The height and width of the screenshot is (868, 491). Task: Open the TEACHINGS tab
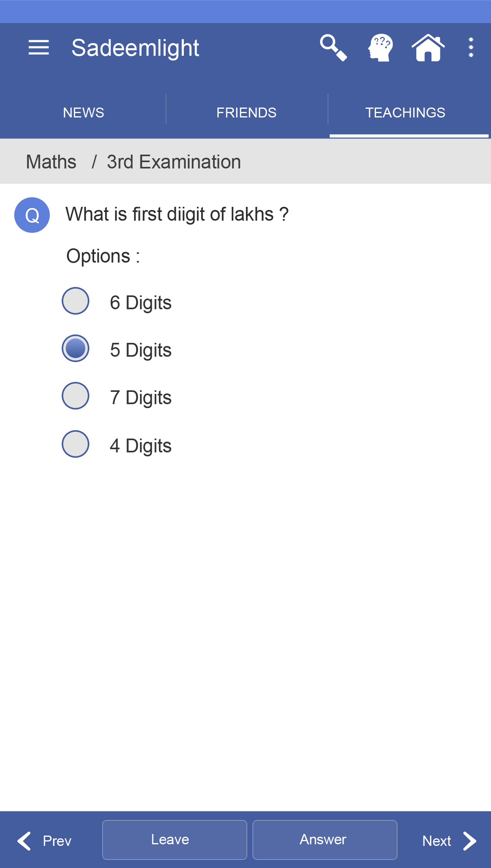pos(405,113)
